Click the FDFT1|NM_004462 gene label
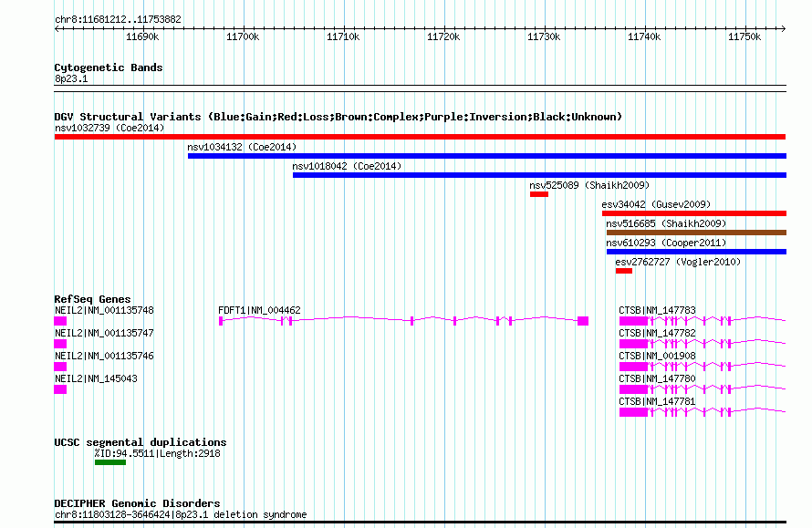Viewport: 812px width, 528px height. [x=259, y=311]
